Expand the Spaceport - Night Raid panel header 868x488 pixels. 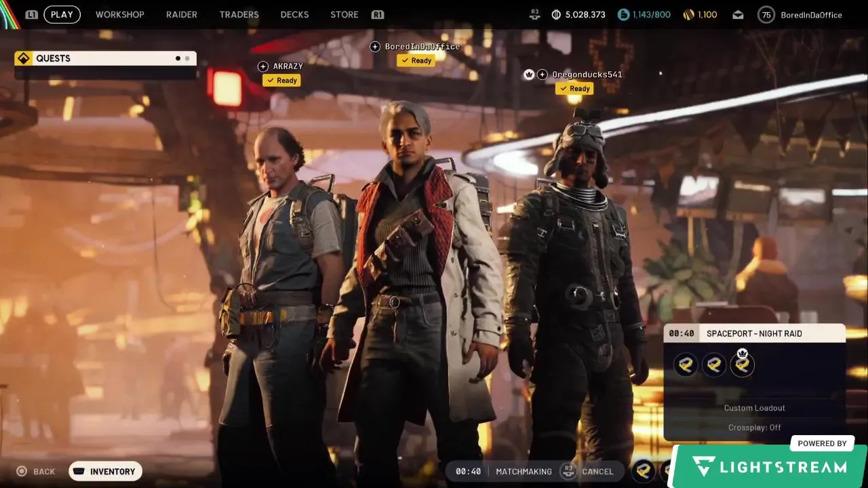(x=755, y=333)
